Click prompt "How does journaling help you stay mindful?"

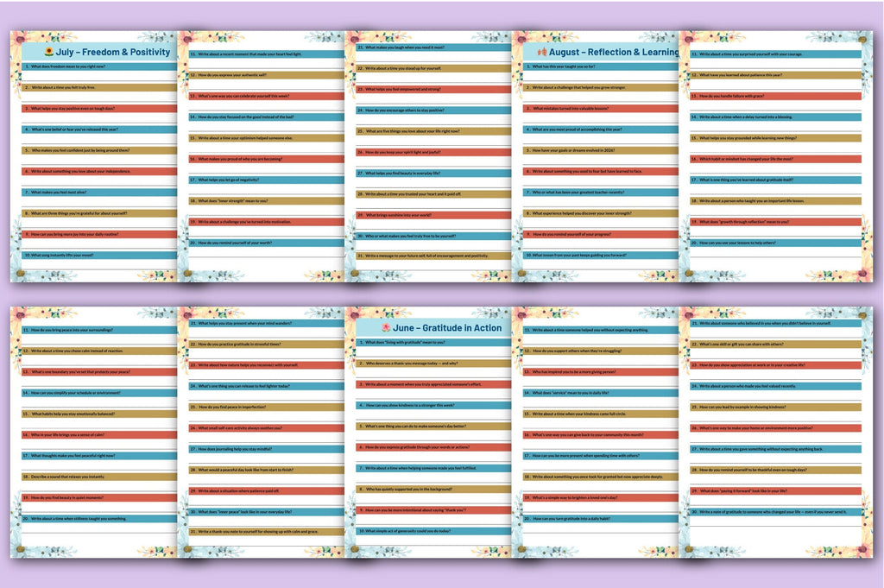coord(266,449)
